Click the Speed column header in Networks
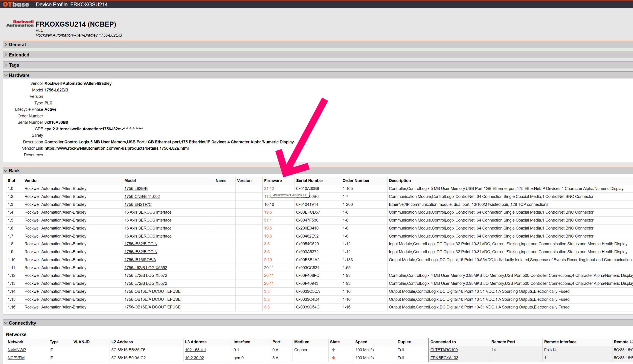 pos(362,342)
